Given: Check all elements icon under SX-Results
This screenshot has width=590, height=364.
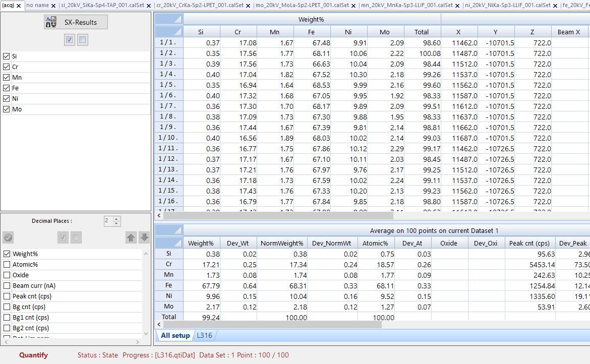Looking at the screenshot, I should coord(70,40).
